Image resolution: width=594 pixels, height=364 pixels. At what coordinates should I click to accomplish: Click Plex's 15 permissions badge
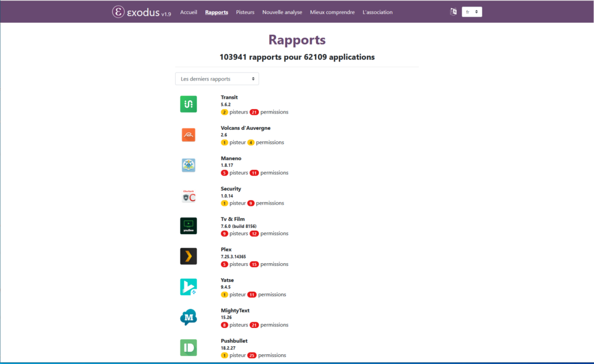(x=254, y=264)
